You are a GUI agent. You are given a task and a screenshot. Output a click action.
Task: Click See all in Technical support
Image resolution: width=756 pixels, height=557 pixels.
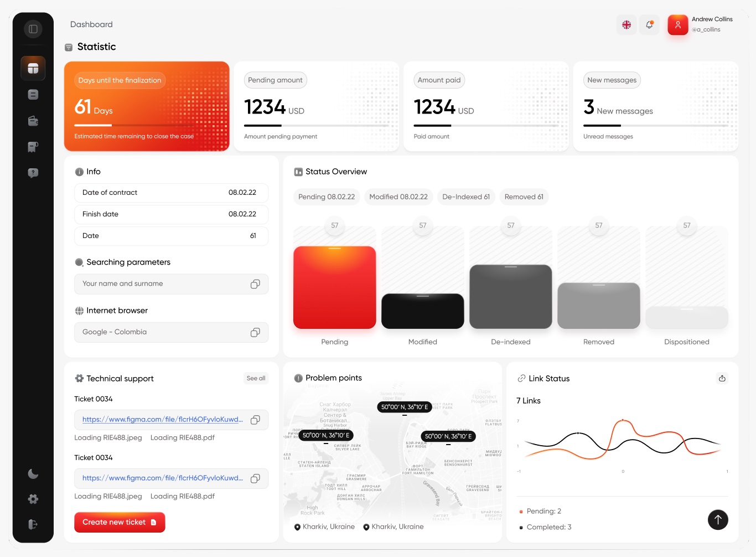256,378
